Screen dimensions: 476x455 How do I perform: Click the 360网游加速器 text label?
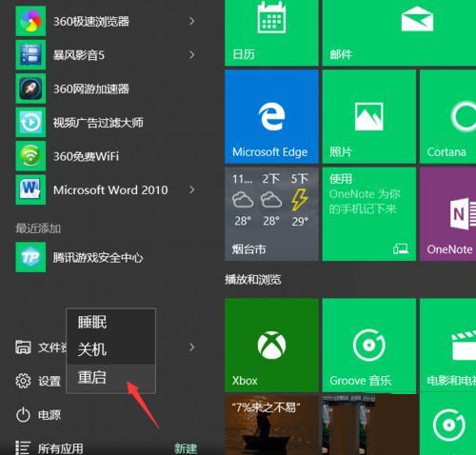pos(91,89)
